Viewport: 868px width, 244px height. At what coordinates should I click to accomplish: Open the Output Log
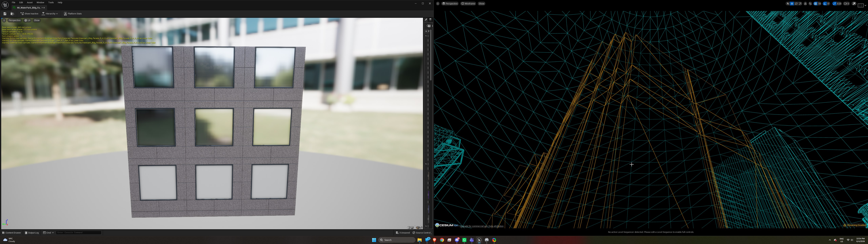pyautogui.click(x=32, y=232)
